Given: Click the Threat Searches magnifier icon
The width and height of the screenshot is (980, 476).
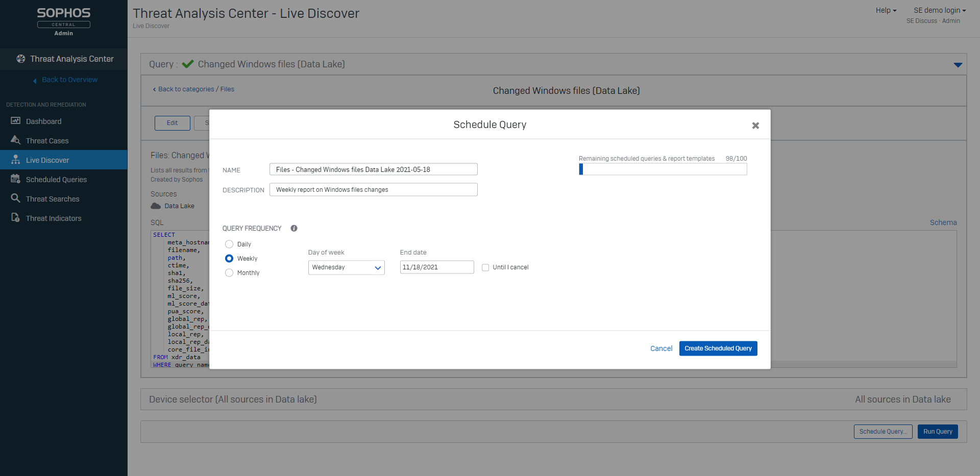Looking at the screenshot, I should tap(16, 198).
